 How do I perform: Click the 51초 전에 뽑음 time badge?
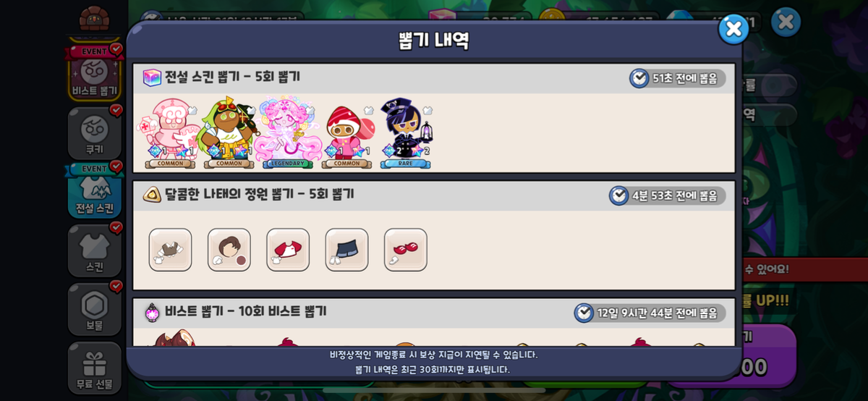pos(678,78)
